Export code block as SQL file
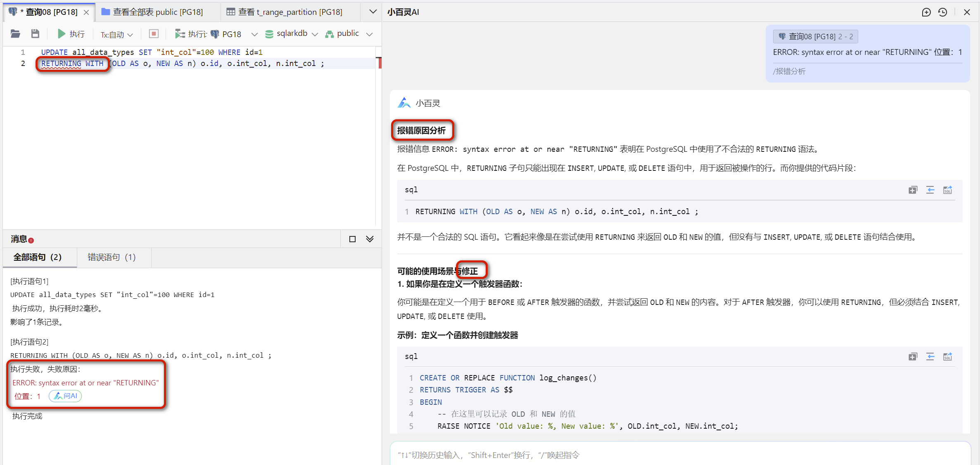Screen dimensions: 980x465 [948, 190]
